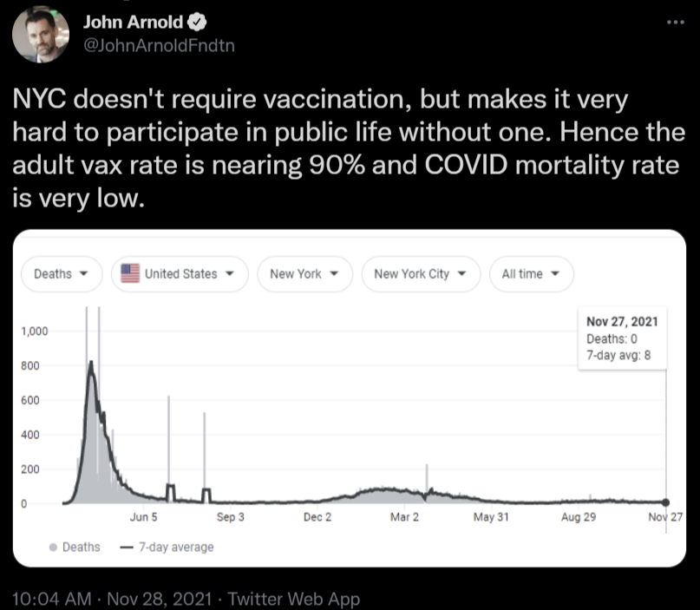Image resolution: width=700 pixels, height=610 pixels.
Task: Click the 7-day average legend line
Action: pyautogui.click(x=126, y=548)
